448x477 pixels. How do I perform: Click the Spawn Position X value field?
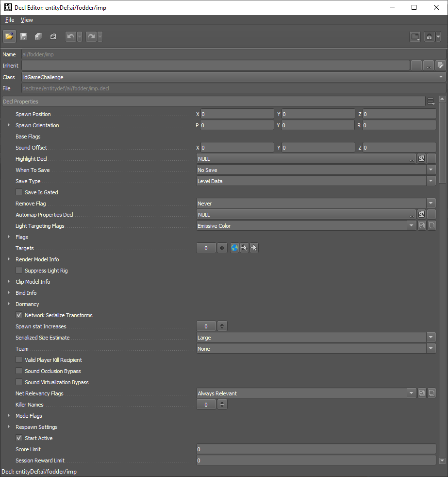click(237, 114)
